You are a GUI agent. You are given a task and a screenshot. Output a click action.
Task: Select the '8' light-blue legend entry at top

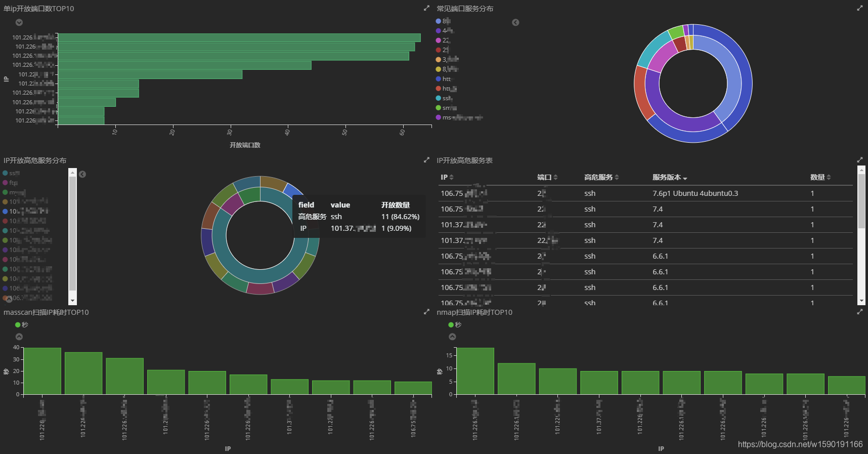443,21
